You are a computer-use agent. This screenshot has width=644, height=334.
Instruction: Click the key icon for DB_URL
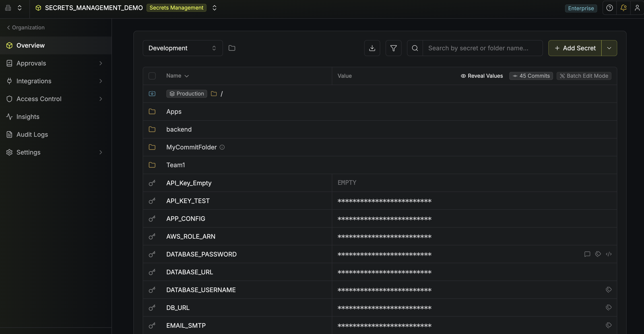pos(152,308)
